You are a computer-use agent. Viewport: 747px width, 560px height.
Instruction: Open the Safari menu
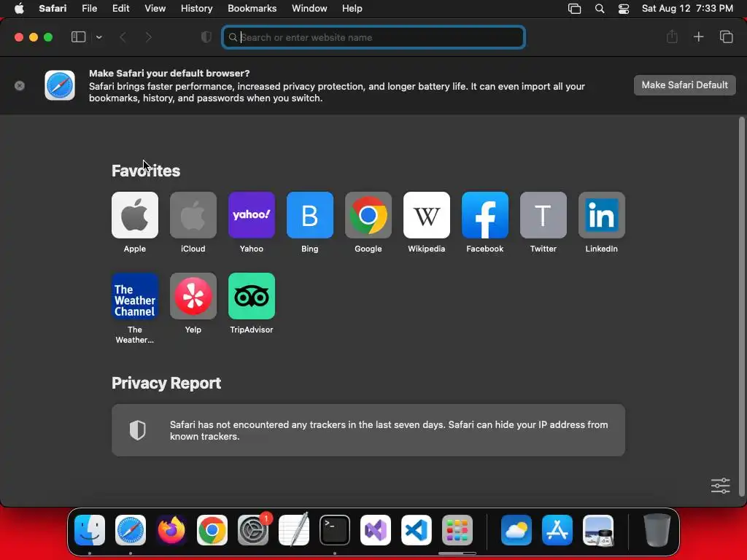click(53, 9)
